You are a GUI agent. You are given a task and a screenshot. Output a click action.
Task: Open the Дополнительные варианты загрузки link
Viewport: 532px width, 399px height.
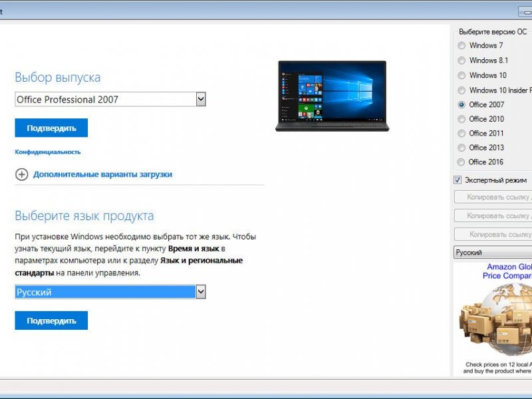pos(102,174)
